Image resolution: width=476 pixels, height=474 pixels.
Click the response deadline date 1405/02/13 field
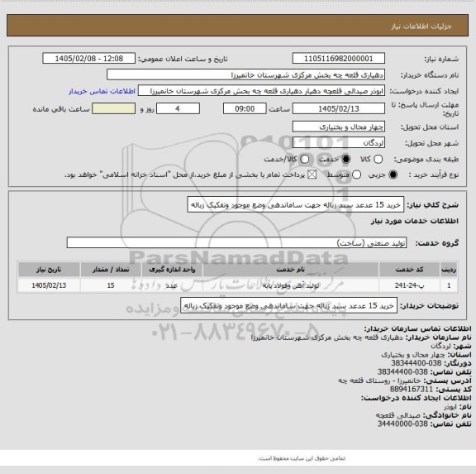[x=339, y=108]
